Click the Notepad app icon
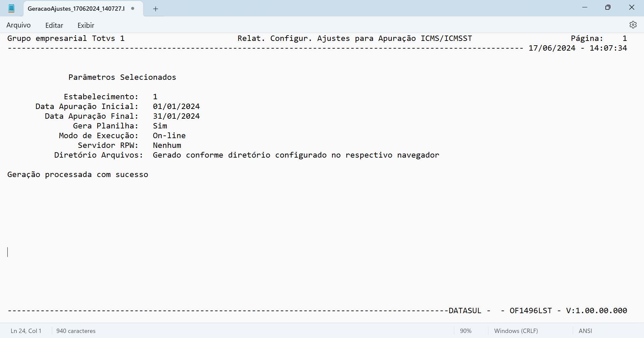This screenshot has height=338, width=644. click(x=11, y=8)
